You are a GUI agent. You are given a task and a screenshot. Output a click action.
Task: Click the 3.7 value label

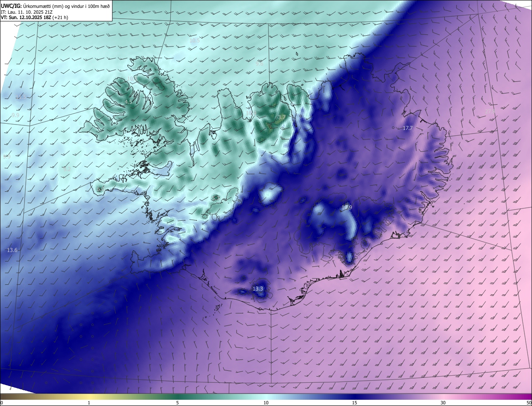pyautogui.click(x=282, y=117)
